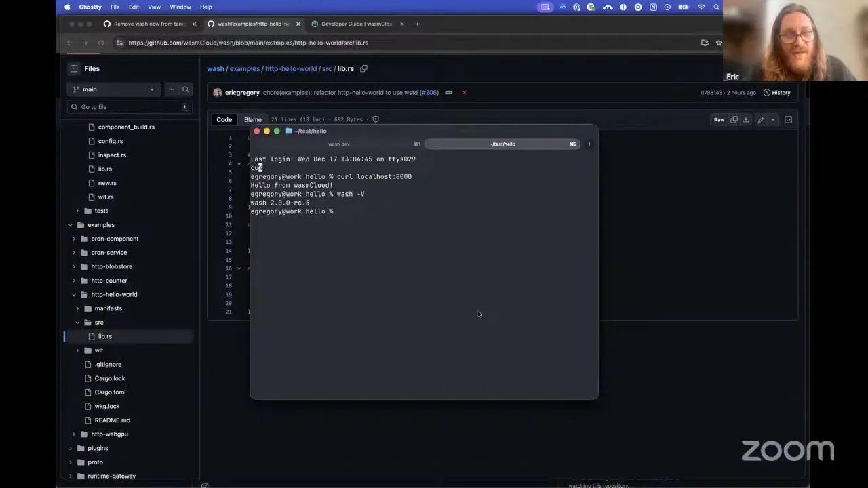Image resolution: width=868 pixels, height=488 pixels.
Task: Click the ericgregory avatar in commit bar
Action: 217,93
